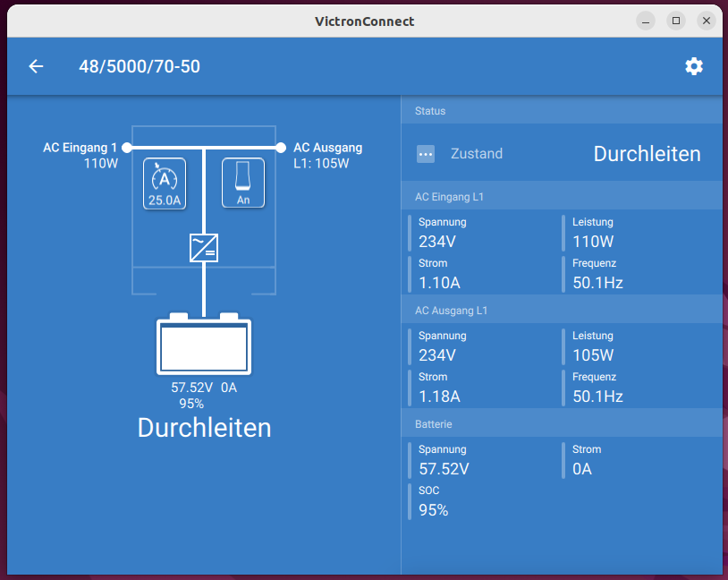
Task: Open the 25.0A input current limit tile
Action: point(165,183)
